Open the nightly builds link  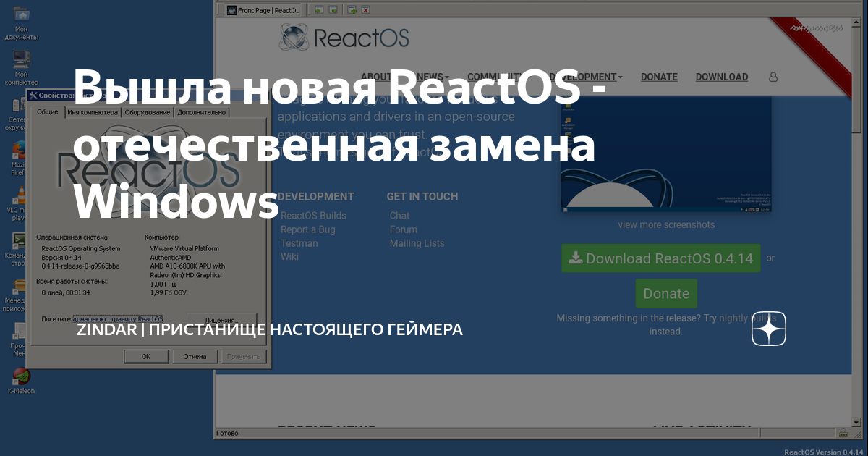tap(747, 318)
